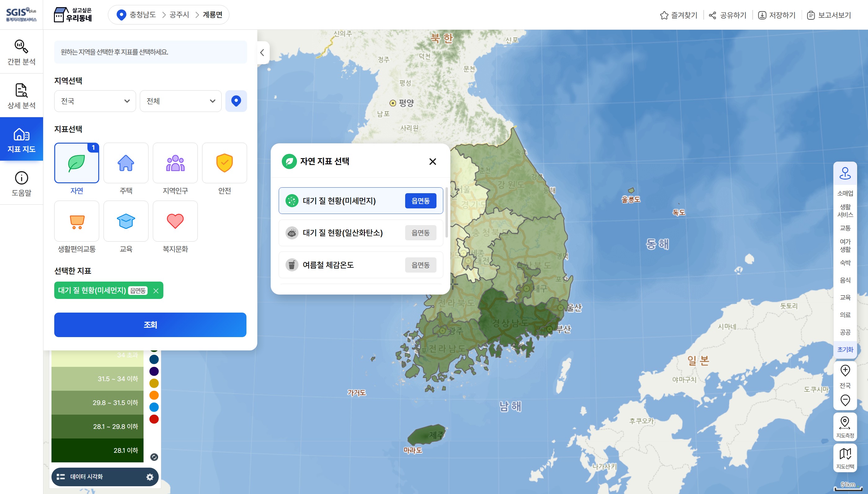Open the 지도선택 base map selector

(x=846, y=457)
